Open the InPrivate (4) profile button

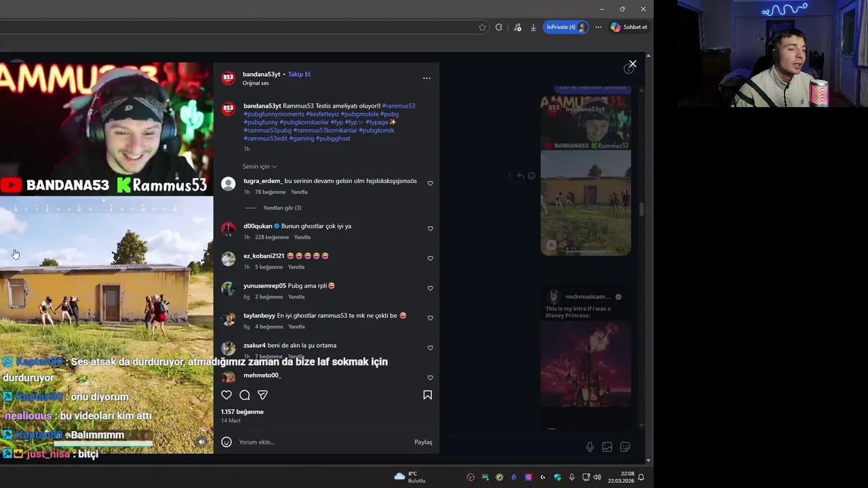(566, 27)
